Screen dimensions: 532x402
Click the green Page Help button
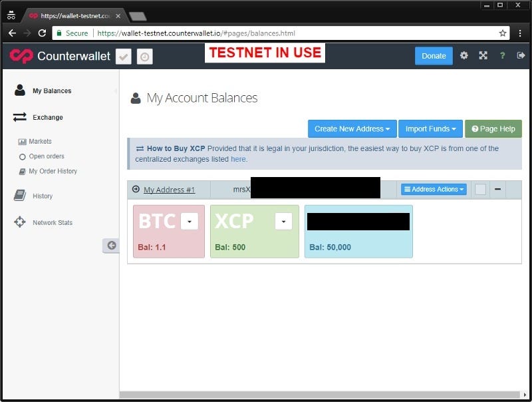point(493,128)
